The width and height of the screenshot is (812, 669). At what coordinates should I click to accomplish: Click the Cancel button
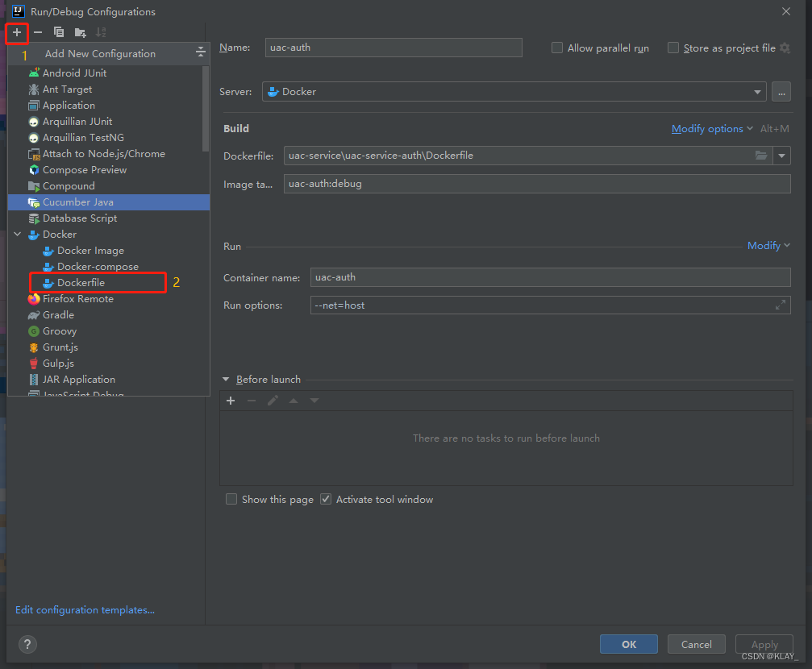(697, 644)
